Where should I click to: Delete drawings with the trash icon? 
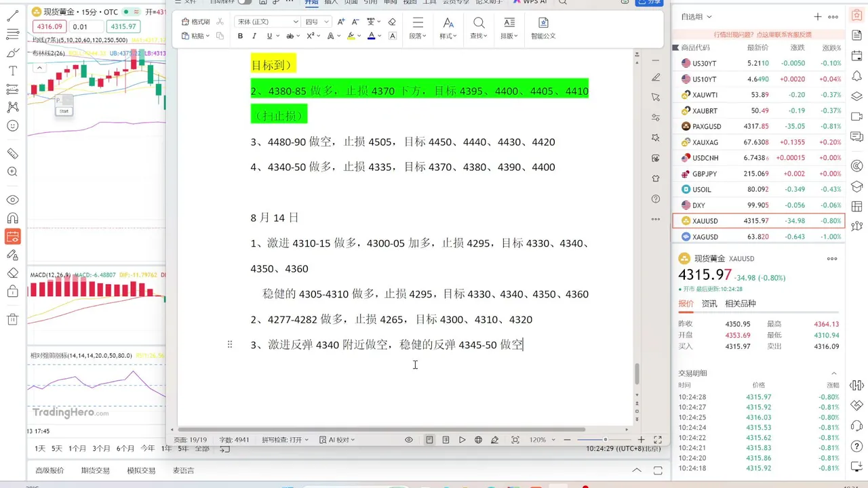[x=12, y=319]
